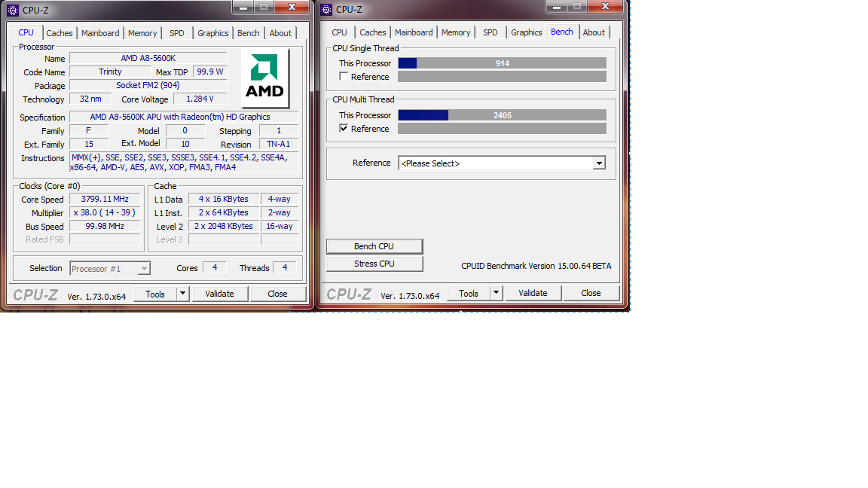The width and height of the screenshot is (868, 488).
Task: Open the Processor #1 selection dropdown
Action: tap(144, 269)
